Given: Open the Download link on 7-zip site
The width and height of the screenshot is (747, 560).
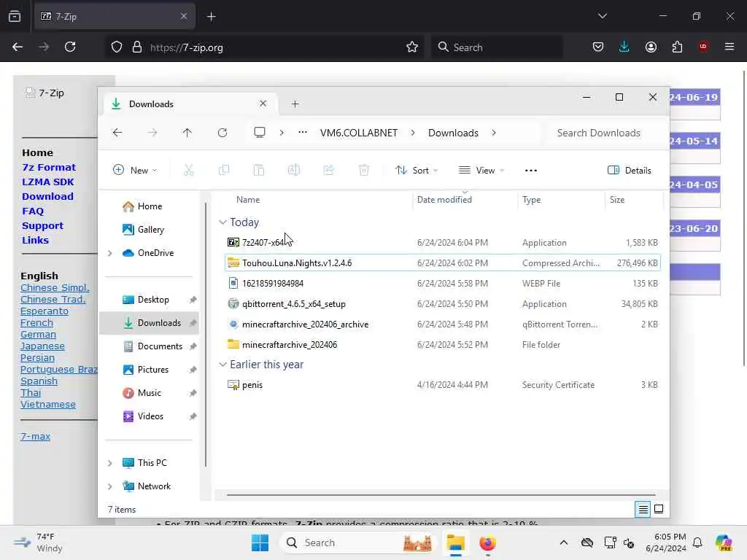Looking at the screenshot, I should 47,196.
